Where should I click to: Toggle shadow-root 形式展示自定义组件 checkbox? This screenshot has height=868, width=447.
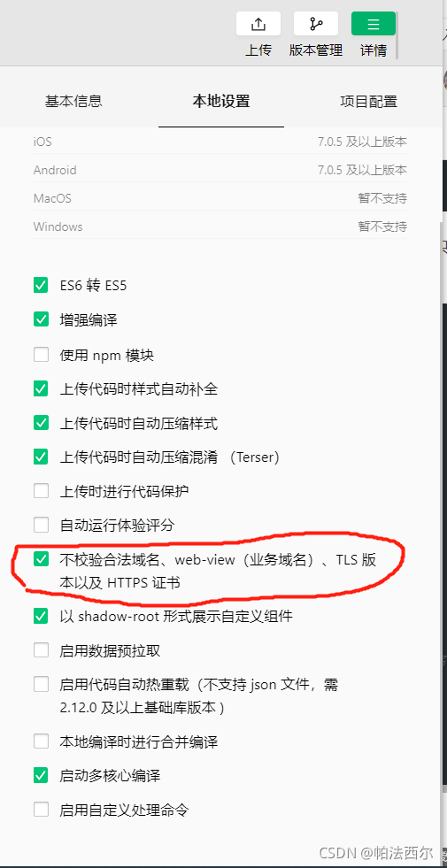pos(41,616)
